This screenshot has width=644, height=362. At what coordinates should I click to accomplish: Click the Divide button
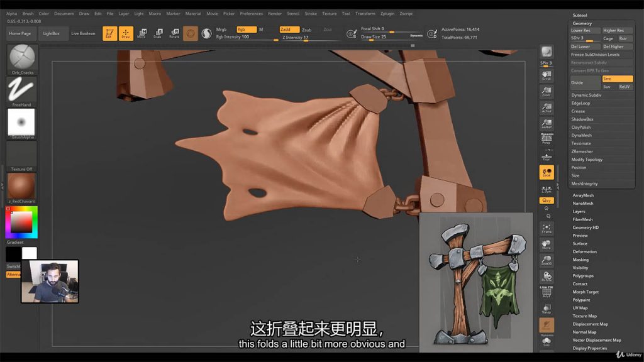point(584,82)
